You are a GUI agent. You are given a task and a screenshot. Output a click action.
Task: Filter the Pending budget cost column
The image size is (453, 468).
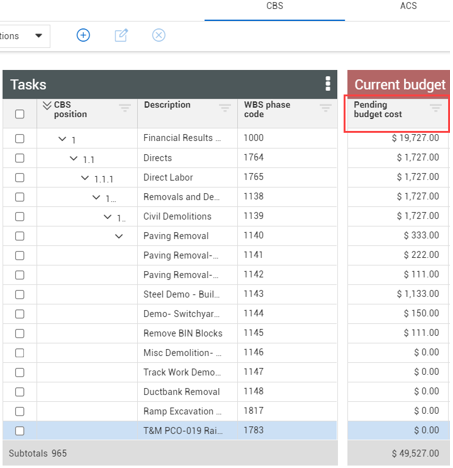tap(435, 107)
